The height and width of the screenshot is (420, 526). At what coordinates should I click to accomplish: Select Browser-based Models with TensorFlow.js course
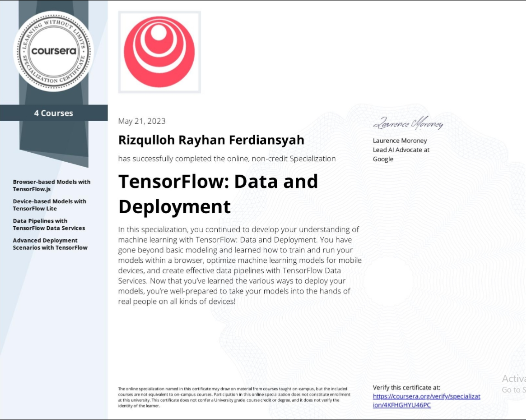52,185
